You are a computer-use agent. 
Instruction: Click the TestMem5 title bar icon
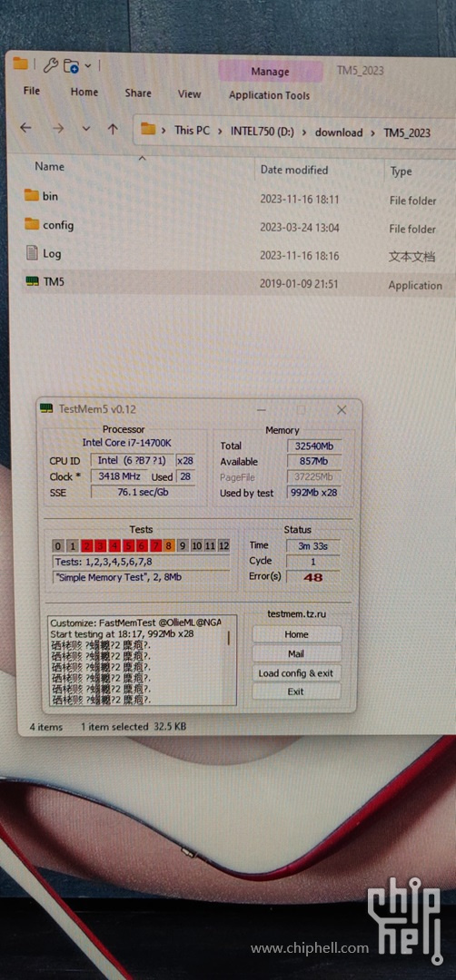coord(45,408)
